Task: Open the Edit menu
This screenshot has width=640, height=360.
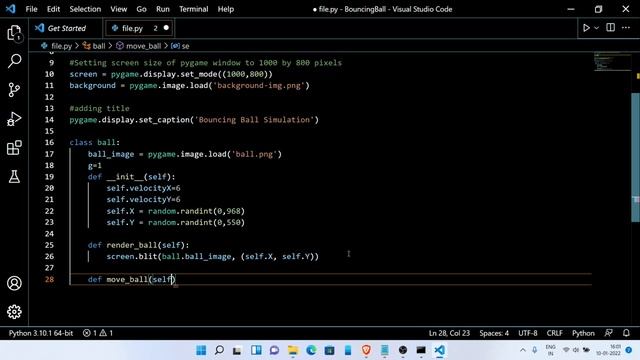Action: (x=53, y=9)
